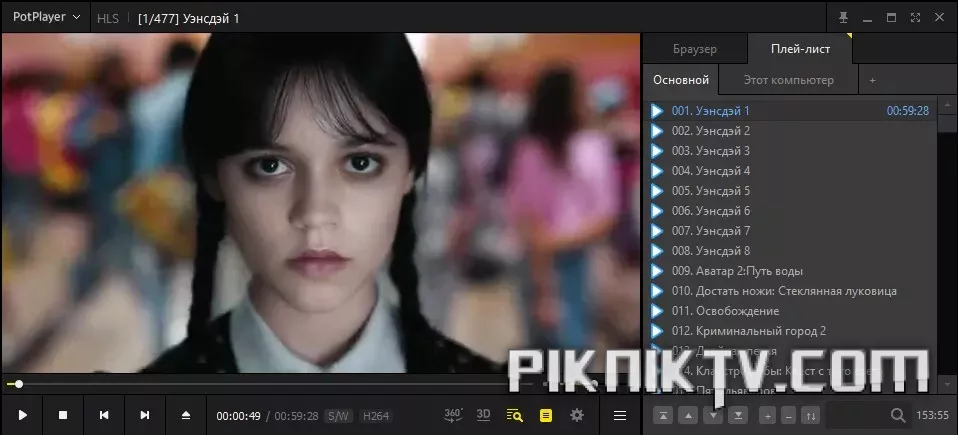Select playlist item 011. Освобождение
Viewport: 958px width, 435px height.
pos(790,311)
